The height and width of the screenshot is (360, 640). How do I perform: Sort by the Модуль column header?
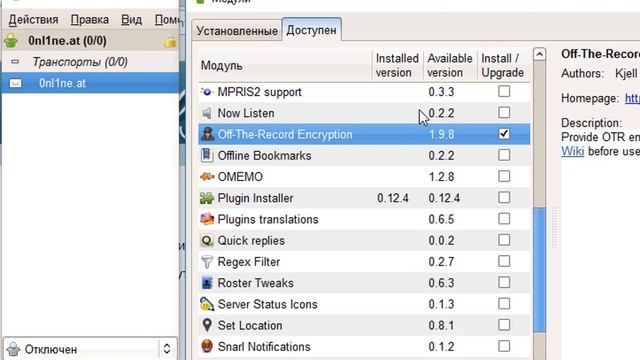[x=285, y=65]
